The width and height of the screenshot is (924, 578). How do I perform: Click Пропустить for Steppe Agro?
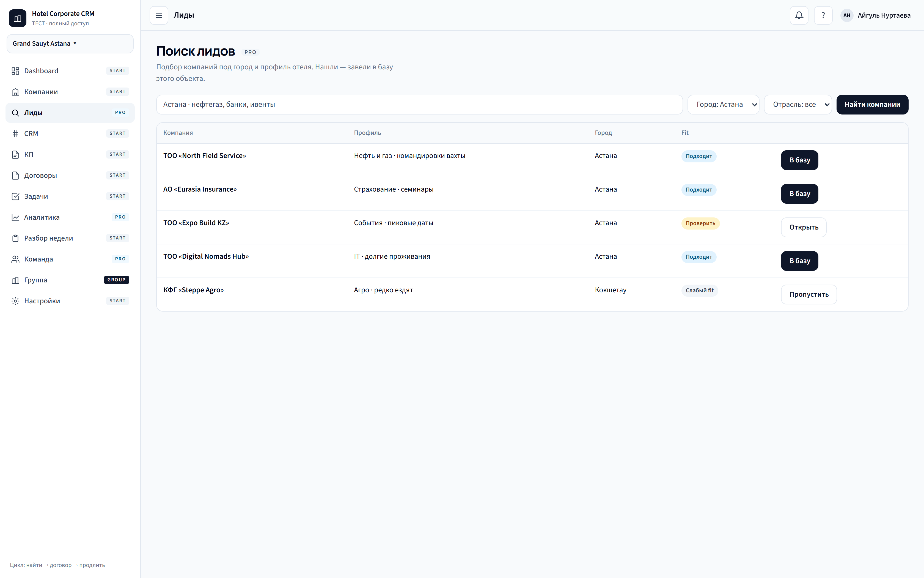[x=809, y=294]
